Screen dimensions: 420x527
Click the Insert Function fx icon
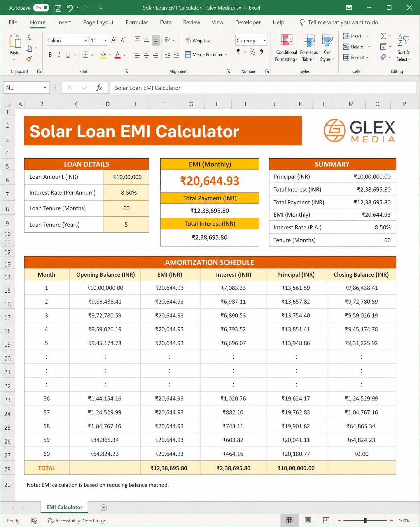pos(99,87)
